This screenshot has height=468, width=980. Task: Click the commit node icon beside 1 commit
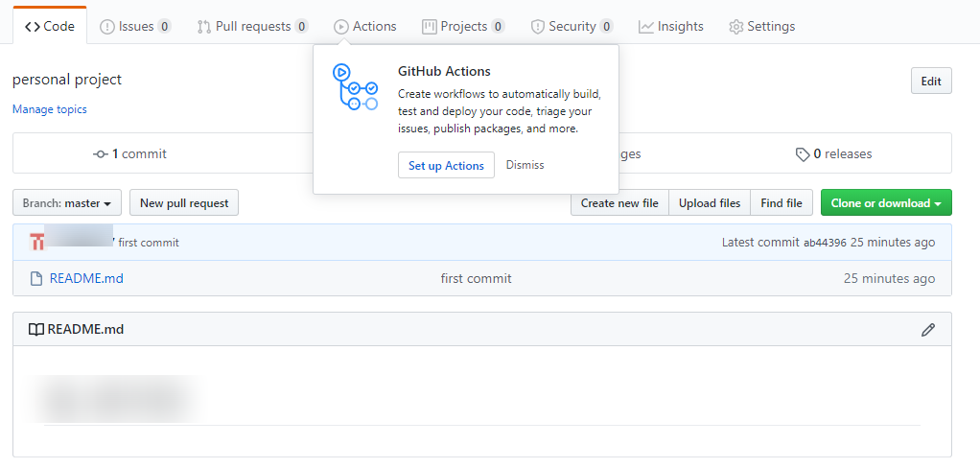click(101, 153)
